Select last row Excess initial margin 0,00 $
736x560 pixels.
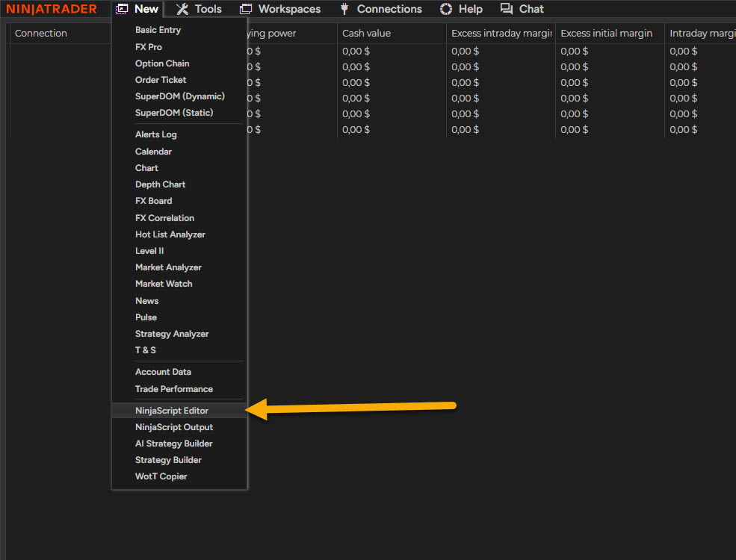pos(574,129)
